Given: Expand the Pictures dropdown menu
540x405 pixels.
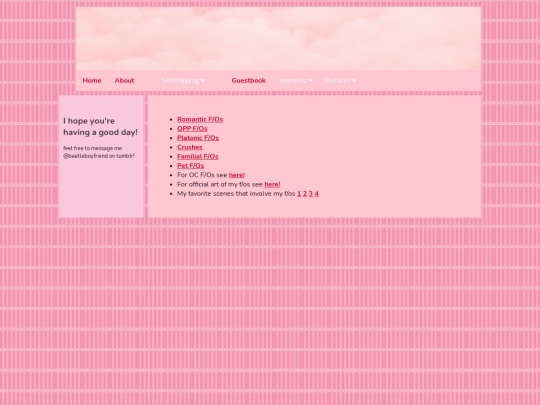Looking at the screenshot, I should pyautogui.click(x=341, y=81).
